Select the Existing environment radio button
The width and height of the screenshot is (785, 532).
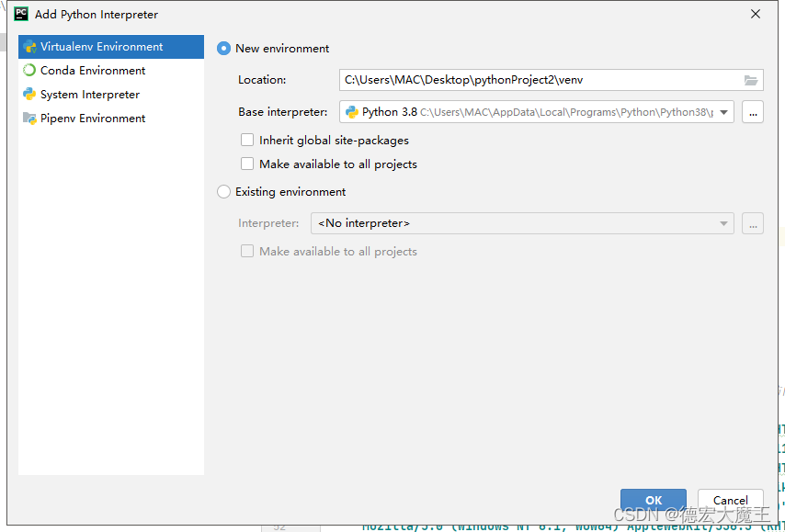(224, 192)
